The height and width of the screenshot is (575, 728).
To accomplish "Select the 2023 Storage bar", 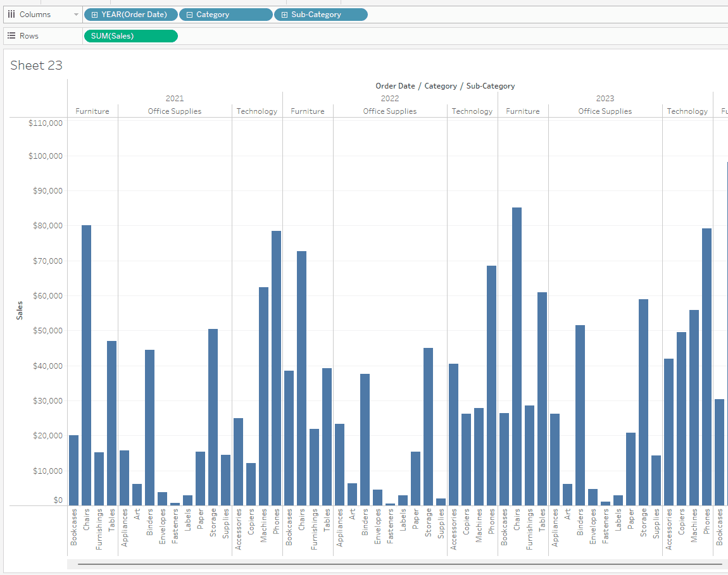I will [643, 402].
